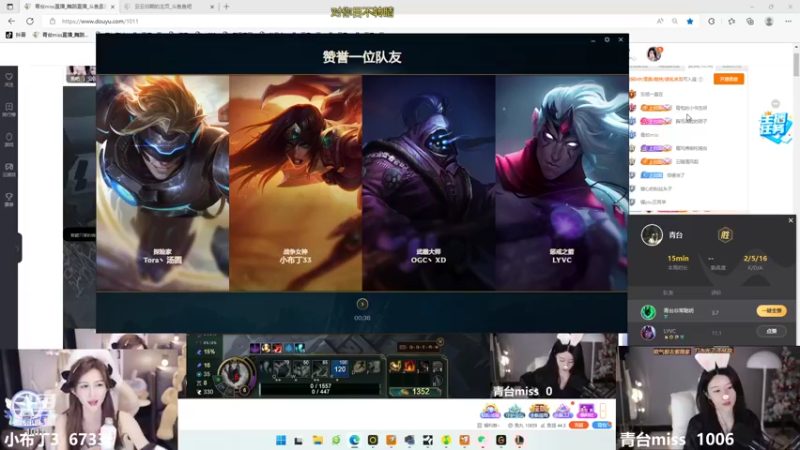Viewport: 800px width, 450px height.
Task: Open a new browser tab
Action: [x=227, y=7]
